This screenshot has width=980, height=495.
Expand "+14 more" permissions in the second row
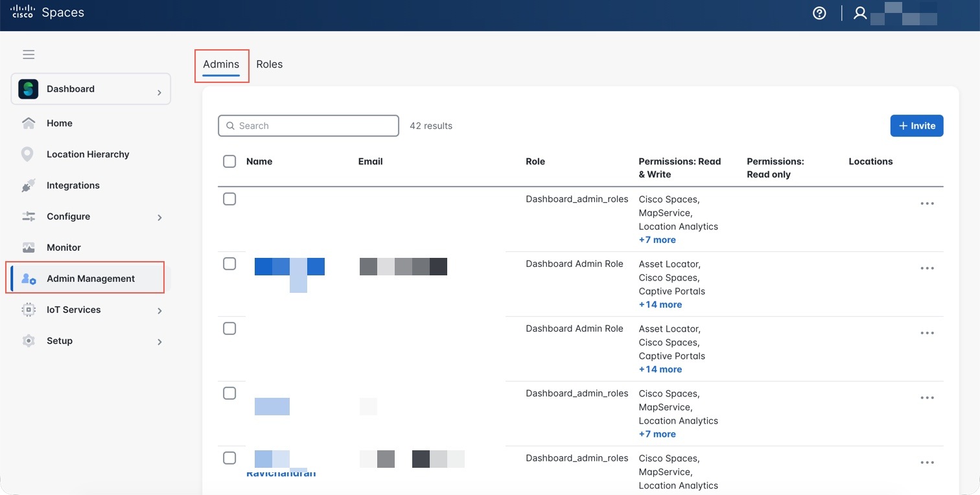[660, 305]
